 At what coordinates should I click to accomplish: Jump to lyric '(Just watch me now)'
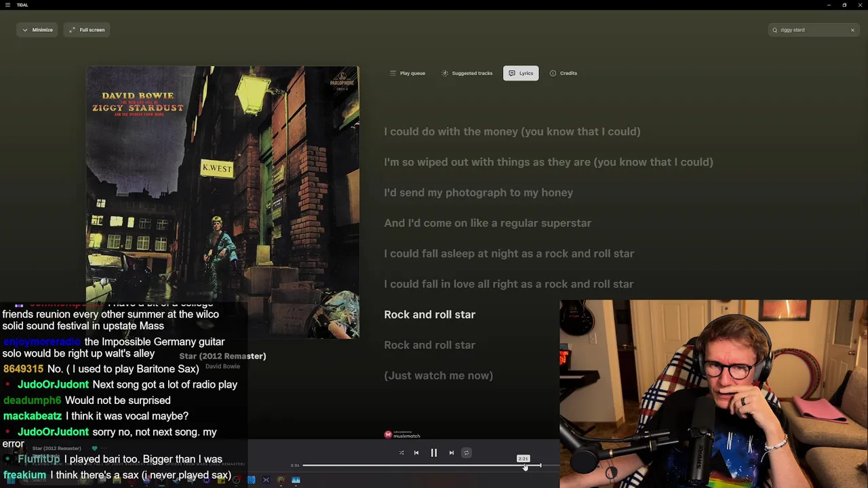(x=439, y=375)
